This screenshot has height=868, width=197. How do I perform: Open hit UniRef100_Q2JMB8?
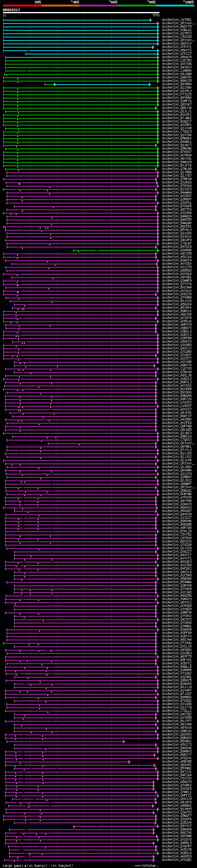(177, 172)
